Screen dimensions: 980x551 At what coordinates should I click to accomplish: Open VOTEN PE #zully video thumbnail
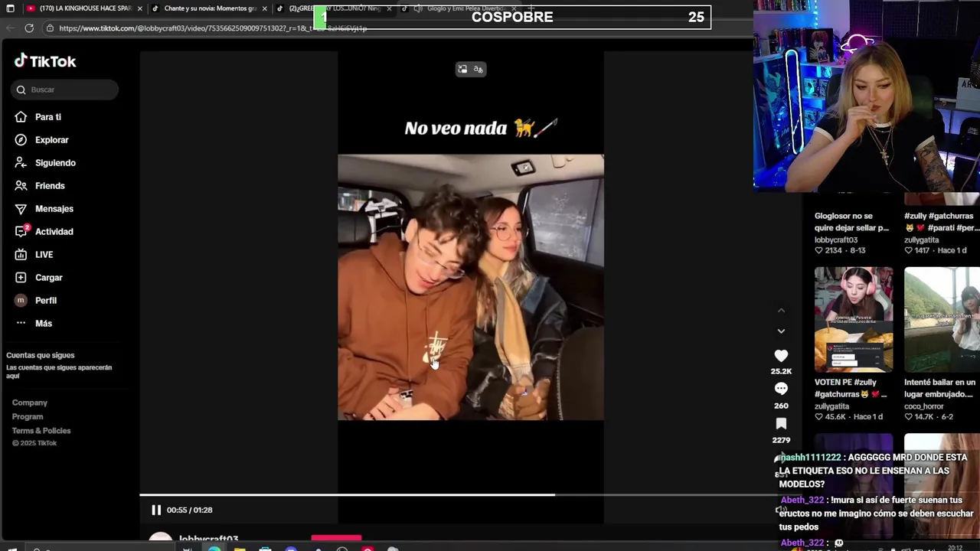point(854,319)
